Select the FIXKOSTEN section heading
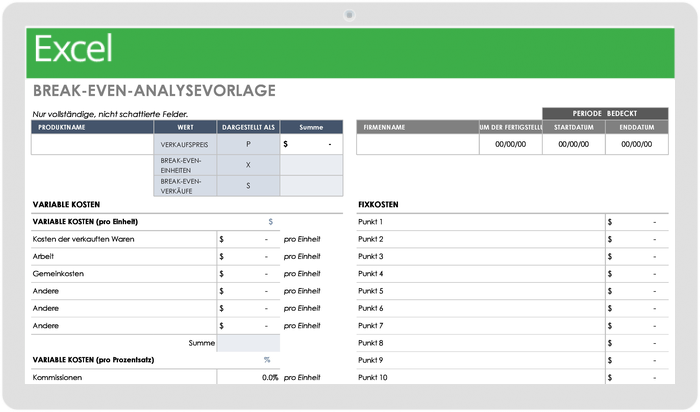 (378, 204)
